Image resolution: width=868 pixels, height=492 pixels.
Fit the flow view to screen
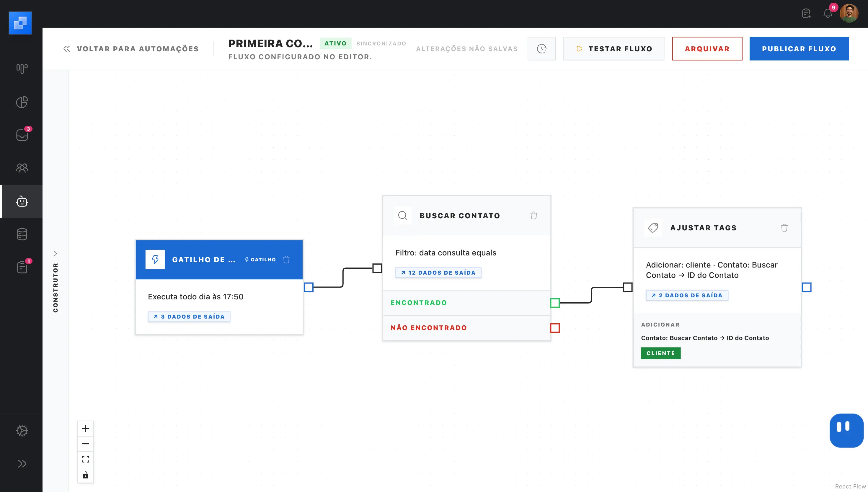tap(86, 459)
